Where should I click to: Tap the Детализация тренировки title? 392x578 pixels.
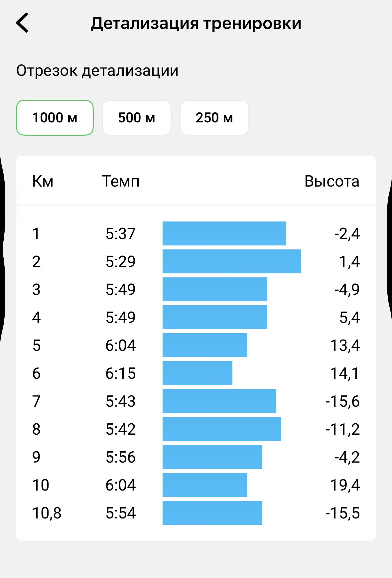coord(196,23)
